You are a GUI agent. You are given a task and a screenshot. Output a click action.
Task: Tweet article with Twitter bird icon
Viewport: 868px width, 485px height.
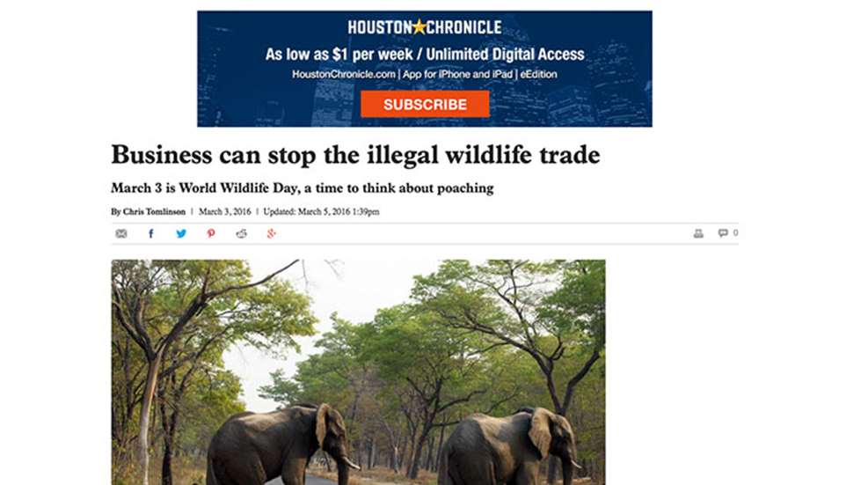click(181, 233)
